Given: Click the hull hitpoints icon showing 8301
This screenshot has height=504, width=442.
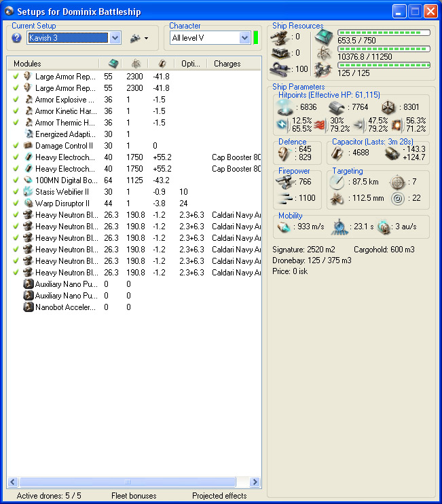Looking at the screenshot, I should [x=388, y=108].
